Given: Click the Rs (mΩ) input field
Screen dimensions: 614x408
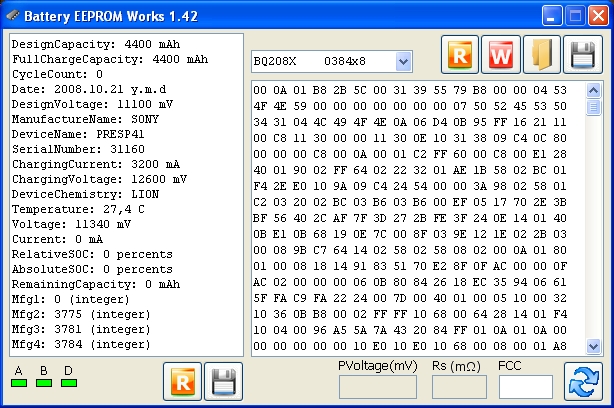Looking at the screenshot, I should (459, 387).
